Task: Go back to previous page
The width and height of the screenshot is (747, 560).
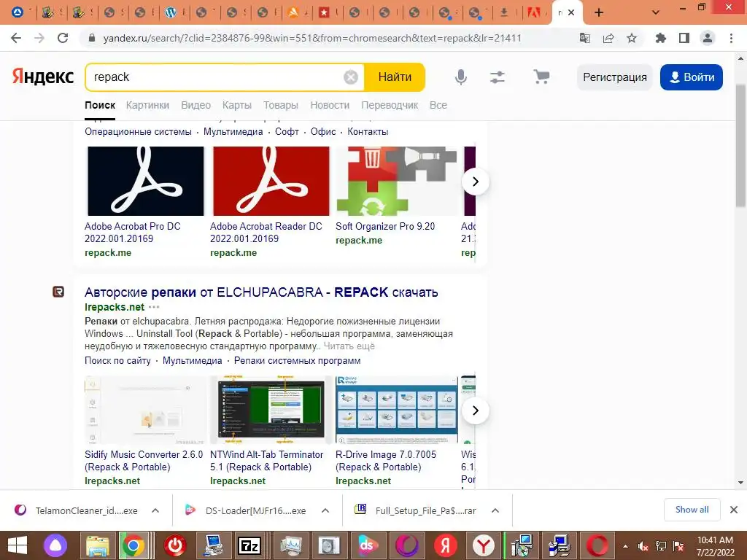Action: (x=16, y=38)
